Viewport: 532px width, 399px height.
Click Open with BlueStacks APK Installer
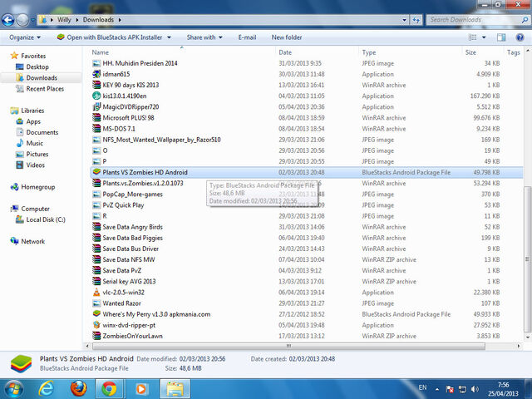[x=110, y=37]
